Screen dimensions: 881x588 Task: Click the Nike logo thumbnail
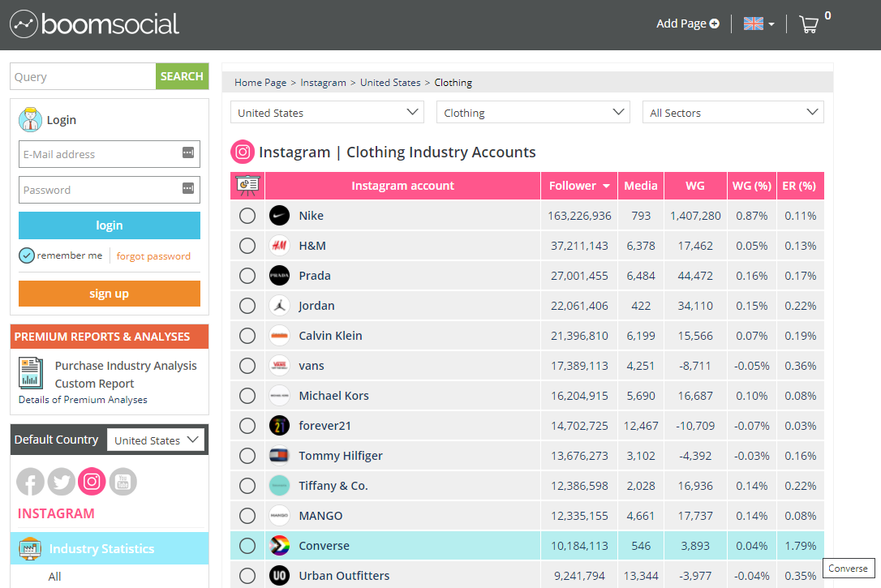coord(279,216)
